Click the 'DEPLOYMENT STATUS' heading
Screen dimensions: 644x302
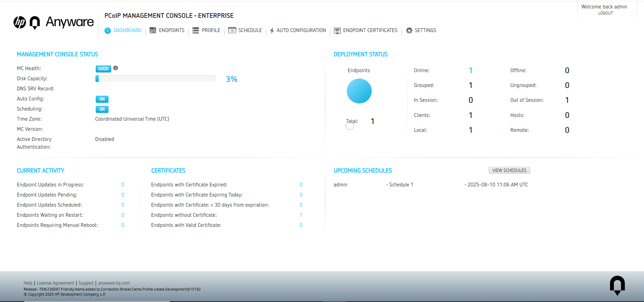click(361, 54)
